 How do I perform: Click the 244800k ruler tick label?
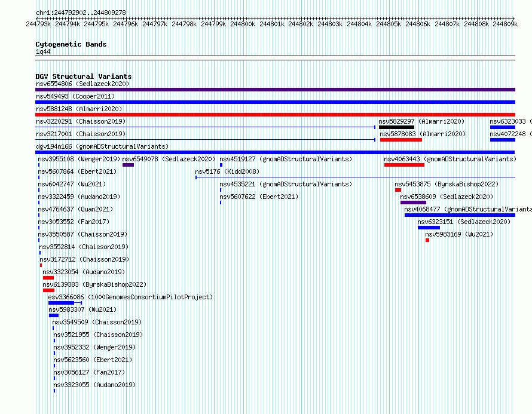coord(243,24)
